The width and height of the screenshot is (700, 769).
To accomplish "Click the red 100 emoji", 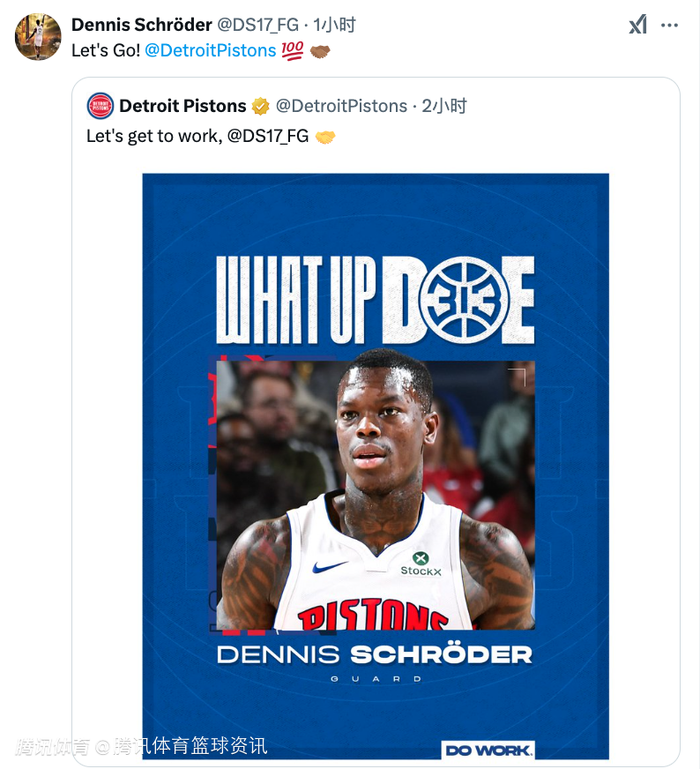I will [x=292, y=51].
